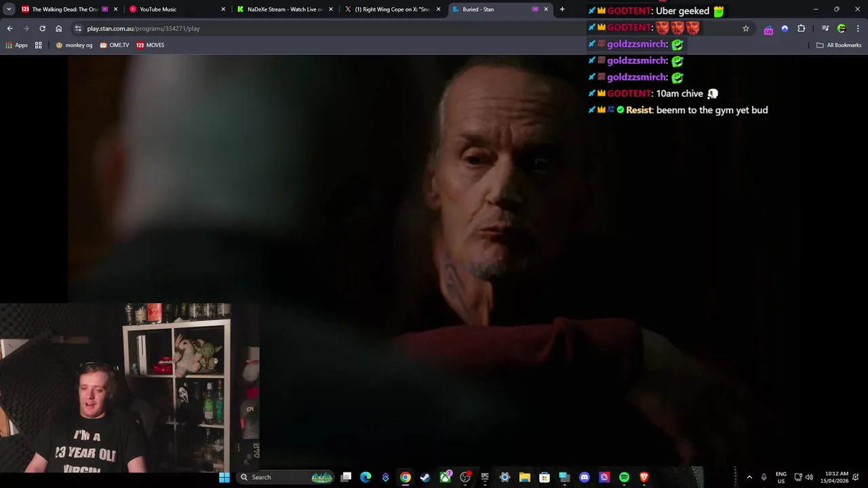Screen dimensions: 868x488
Task: Show hidden system tray icons
Action: coord(749,477)
